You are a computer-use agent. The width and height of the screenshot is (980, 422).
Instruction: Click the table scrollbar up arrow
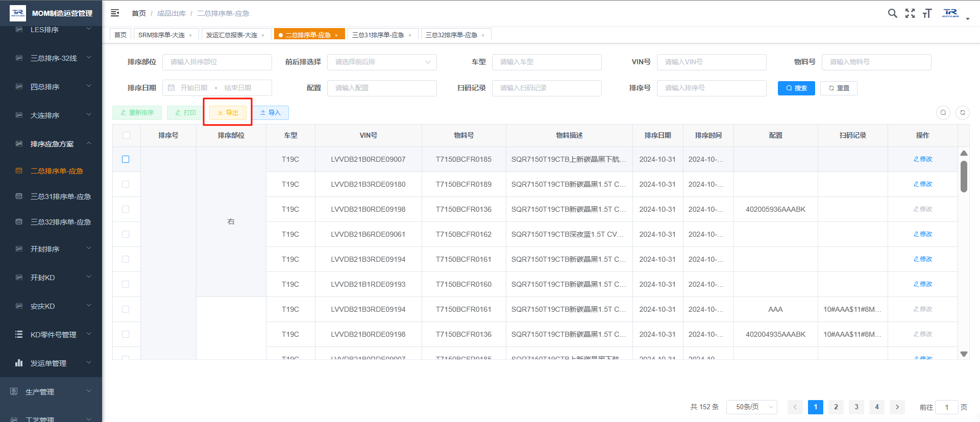[964, 153]
